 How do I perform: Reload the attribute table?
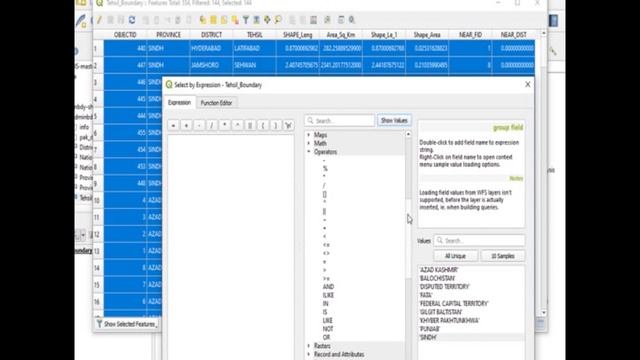(x=132, y=20)
